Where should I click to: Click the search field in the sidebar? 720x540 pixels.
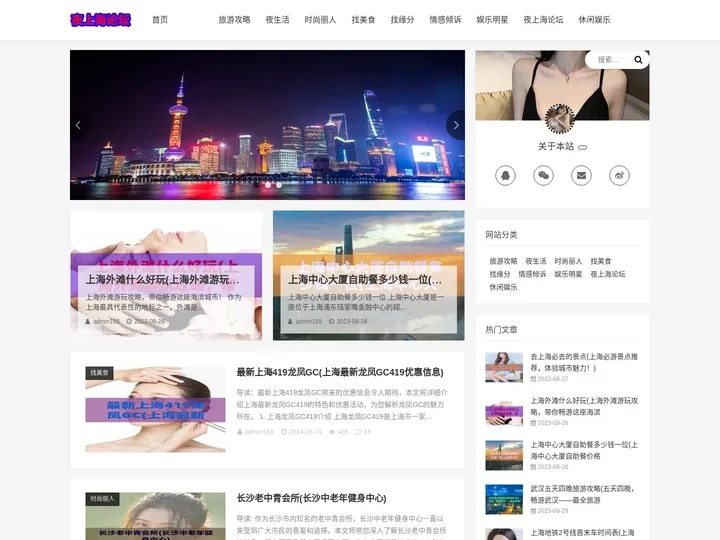click(x=608, y=60)
